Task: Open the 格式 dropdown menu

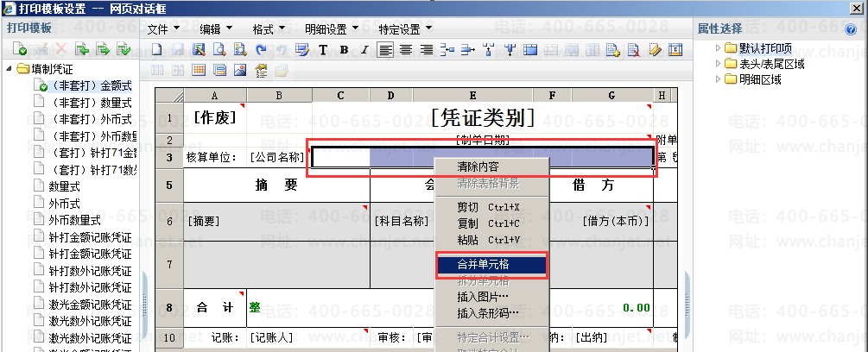Action: tap(269, 28)
